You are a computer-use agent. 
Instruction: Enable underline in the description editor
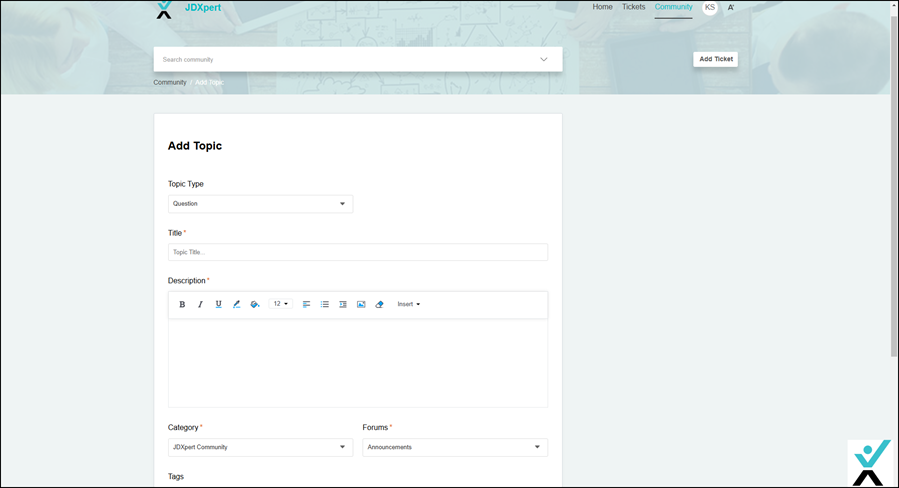[x=218, y=304]
